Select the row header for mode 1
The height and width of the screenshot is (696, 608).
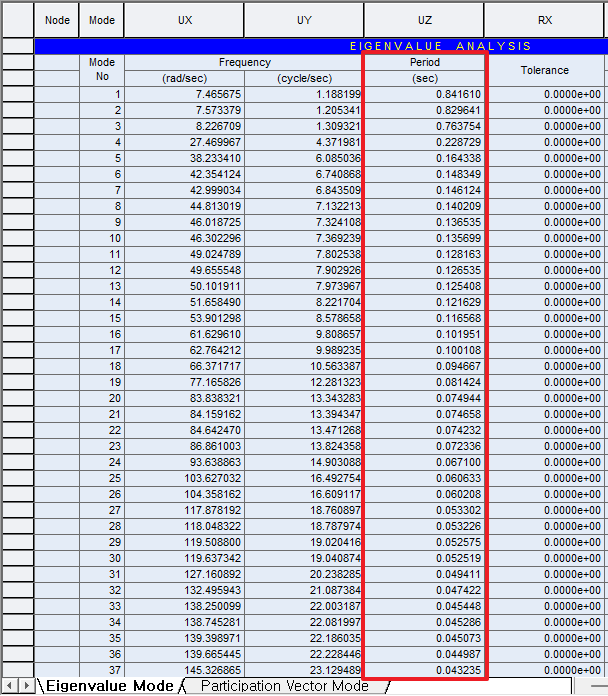17,94
